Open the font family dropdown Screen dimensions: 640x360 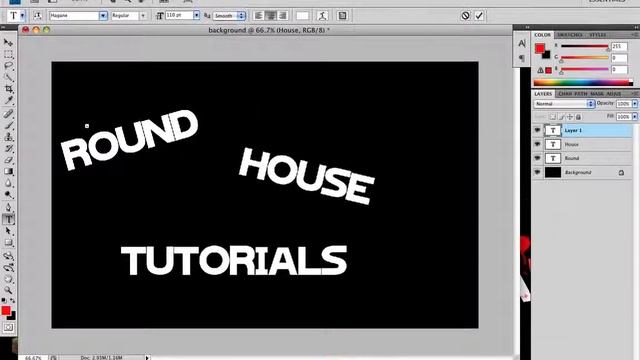point(103,16)
